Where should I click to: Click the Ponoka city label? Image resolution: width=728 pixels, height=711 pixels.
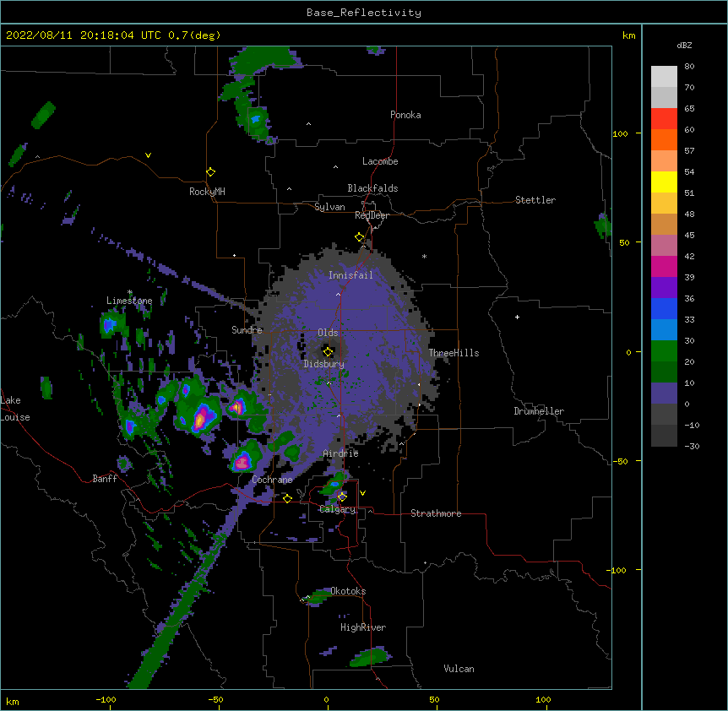[x=405, y=115]
